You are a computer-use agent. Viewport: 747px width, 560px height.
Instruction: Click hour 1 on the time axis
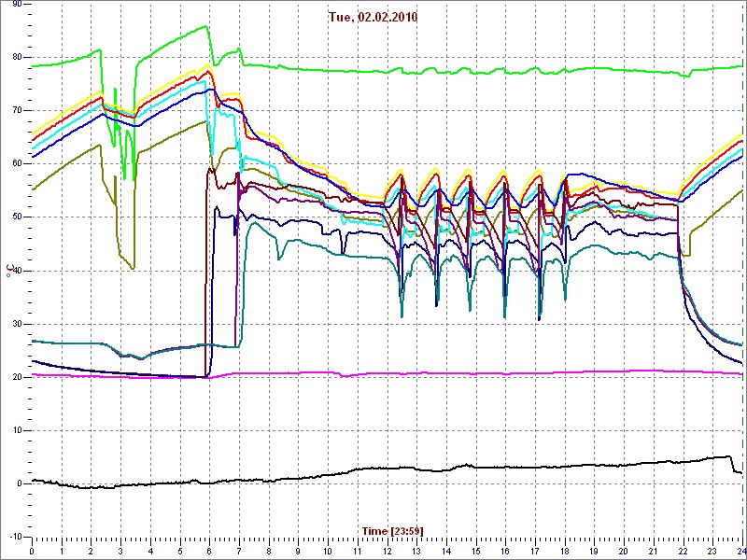(x=62, y=550)
